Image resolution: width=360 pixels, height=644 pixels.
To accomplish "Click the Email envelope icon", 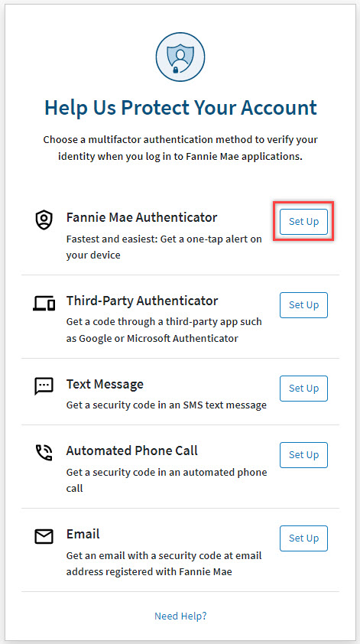I will point(44,536).
